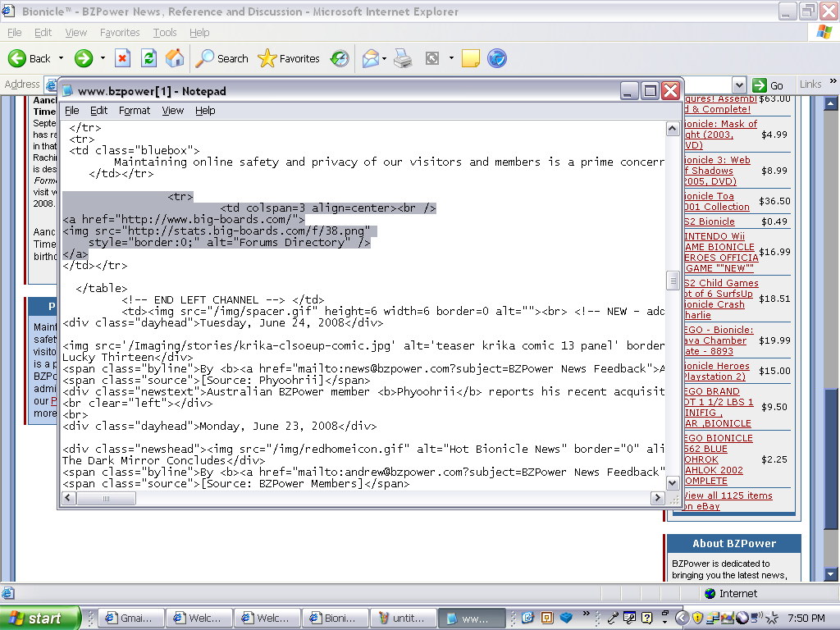Click Notepad's horizontal scrollbar right arrow
Viewport: 840px width, 630px height.
coord(656,498)
